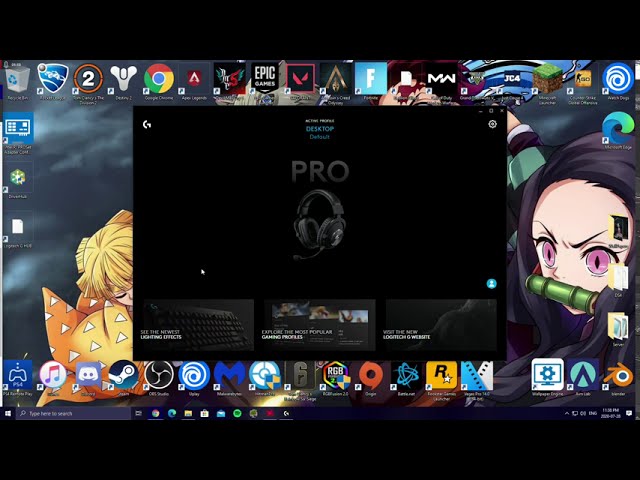Select the Battle.net desktop shortcut
This screenshot has width=640, height=480.
[406, 378]
